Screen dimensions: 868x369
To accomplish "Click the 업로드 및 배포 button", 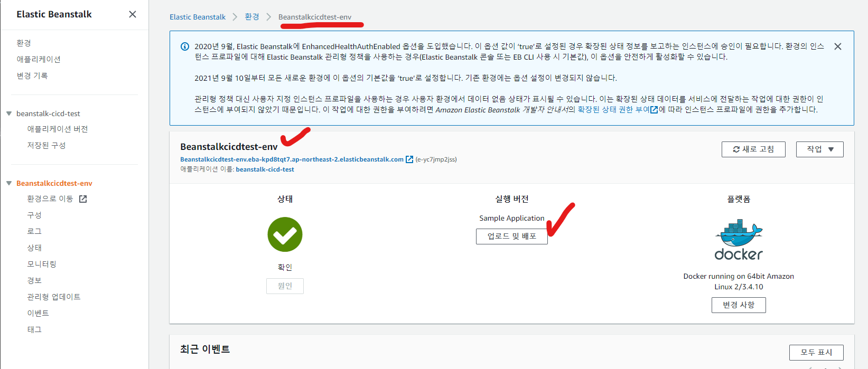I will tap(512, 236).
